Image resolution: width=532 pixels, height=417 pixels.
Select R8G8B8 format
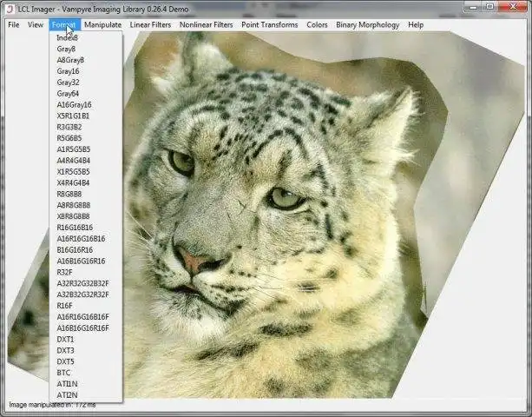pos(86,194)
